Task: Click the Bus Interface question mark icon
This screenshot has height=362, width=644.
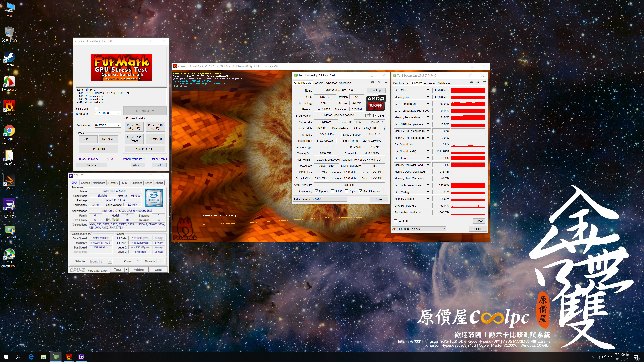Action: [x=385, y=128]
